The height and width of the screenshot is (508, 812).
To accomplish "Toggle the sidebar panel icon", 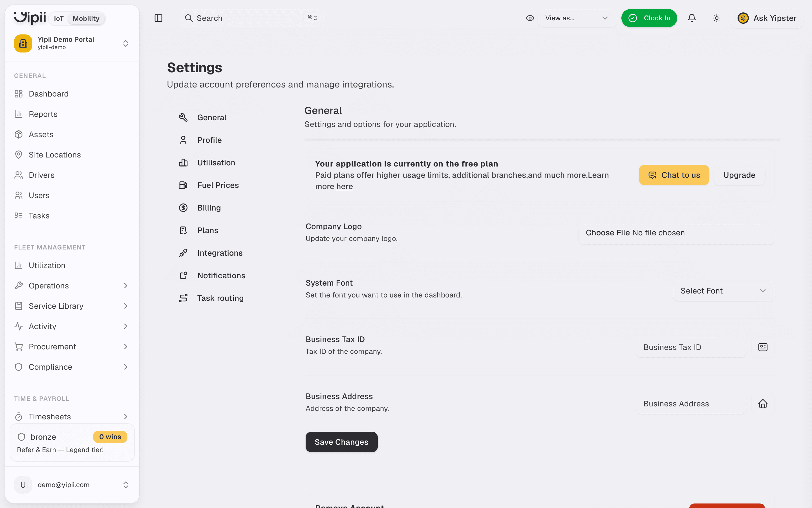I will coord(158,18).
